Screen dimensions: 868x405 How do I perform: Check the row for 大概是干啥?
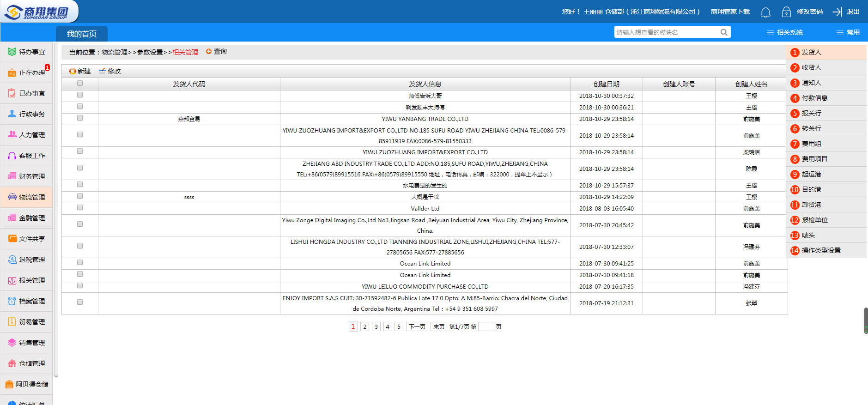point(80,196)
